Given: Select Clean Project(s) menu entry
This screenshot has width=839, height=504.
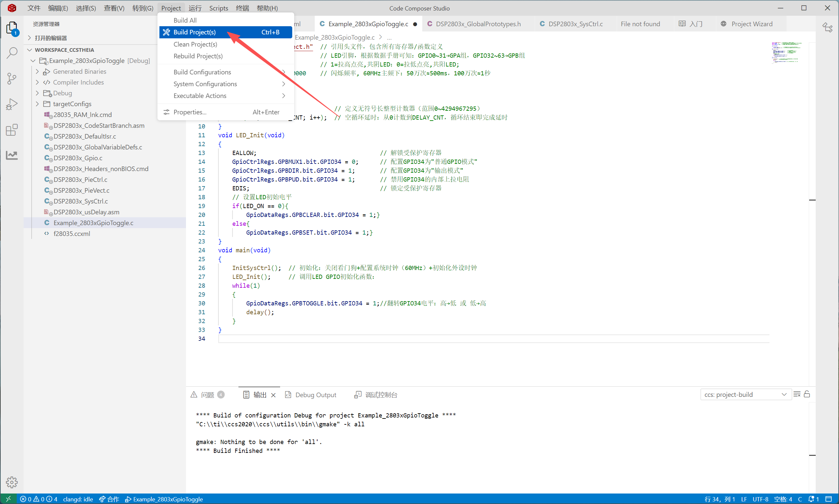Looking at the screenshot, I should pyautogui.click(x=195, y=44).
